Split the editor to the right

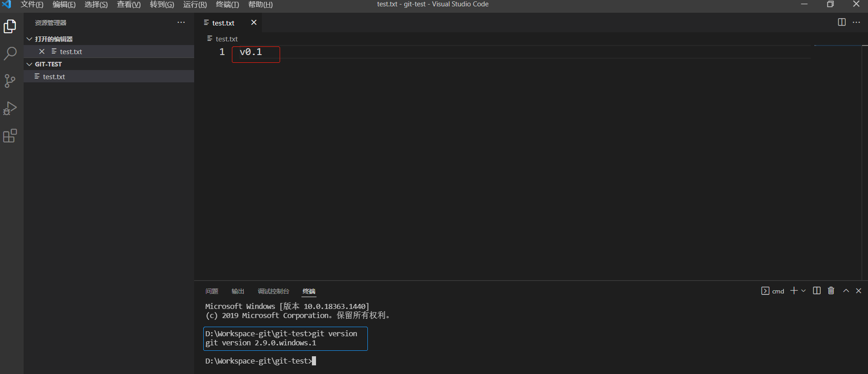842,22
